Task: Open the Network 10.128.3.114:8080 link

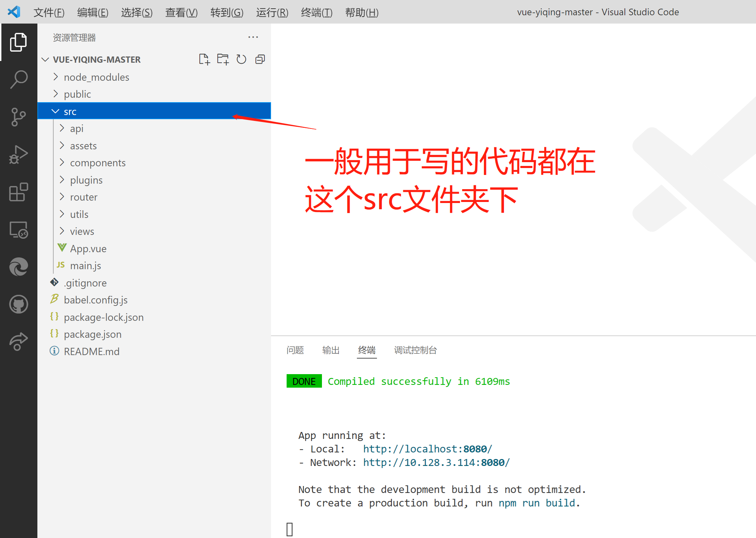Action: [436, 462]
